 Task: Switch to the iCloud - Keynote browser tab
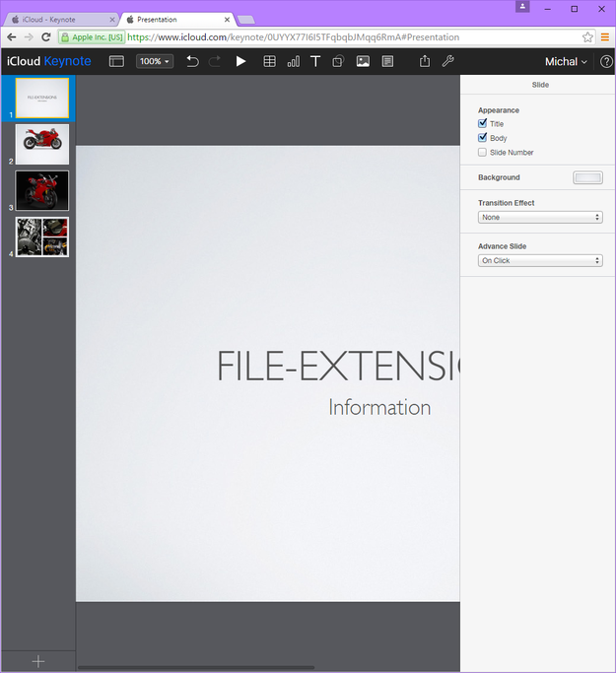point(60,20)
